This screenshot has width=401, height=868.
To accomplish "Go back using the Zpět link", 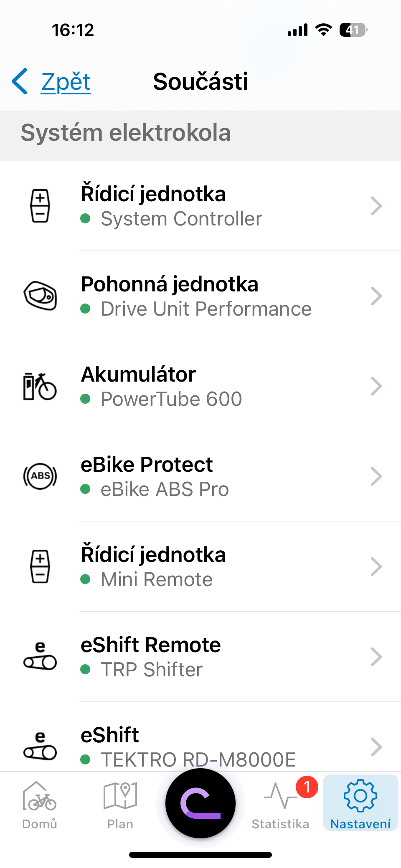I will pos(66,81).
